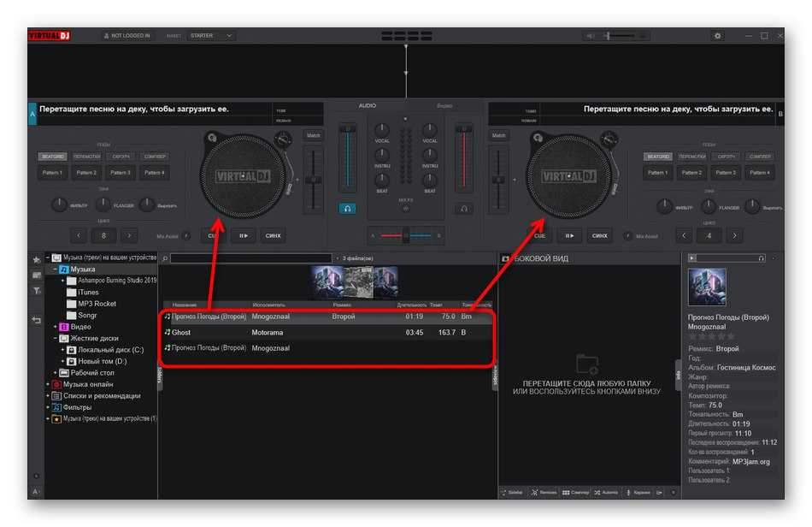Screen dimensions: 812x527
Task: Collapse the Музыка tree node
Action: click(56, 269)
